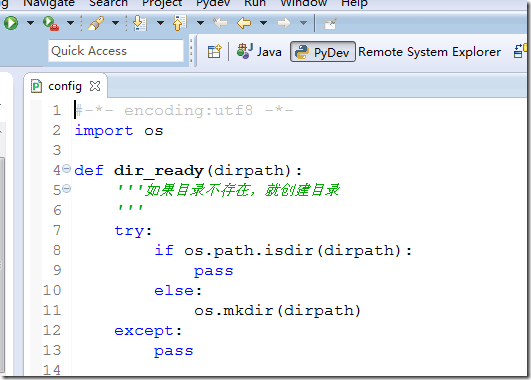The width and height of the screenshot is (531, 380).
Task: Click the Open Perspective icon
Action: (214, 52)
